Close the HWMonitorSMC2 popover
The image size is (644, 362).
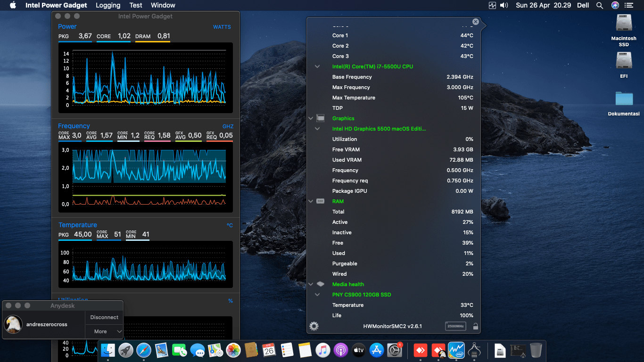[476, 22]
